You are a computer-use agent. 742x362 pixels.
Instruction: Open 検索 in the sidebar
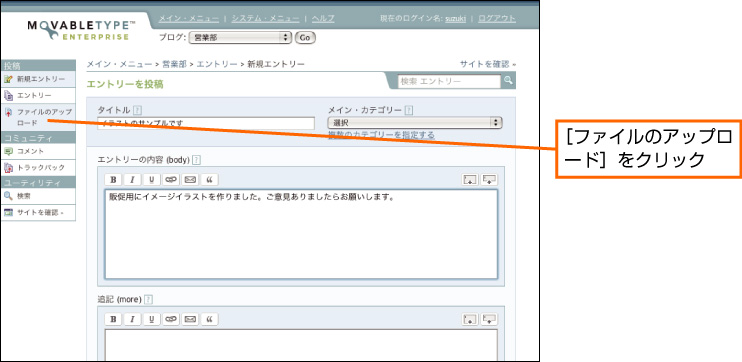(38, 196)
